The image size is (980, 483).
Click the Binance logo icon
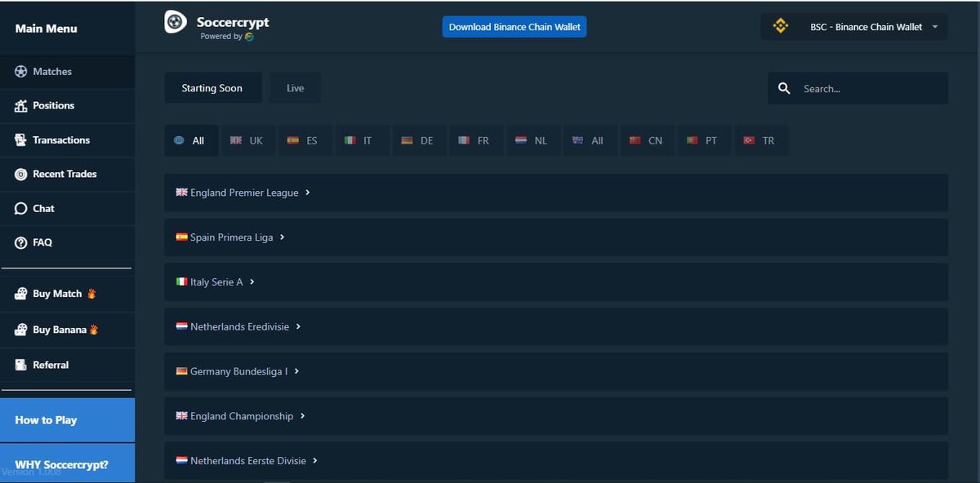(x=781, y=26)
